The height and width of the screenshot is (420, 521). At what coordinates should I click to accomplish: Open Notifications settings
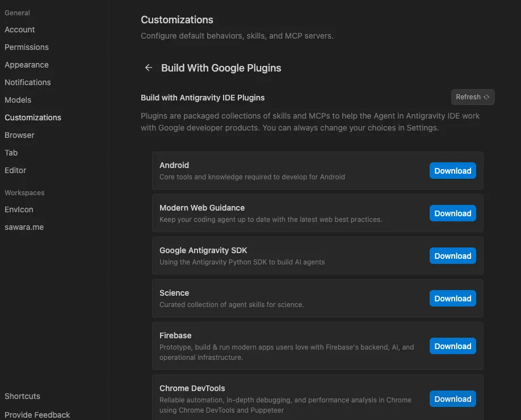pos(28,82)
